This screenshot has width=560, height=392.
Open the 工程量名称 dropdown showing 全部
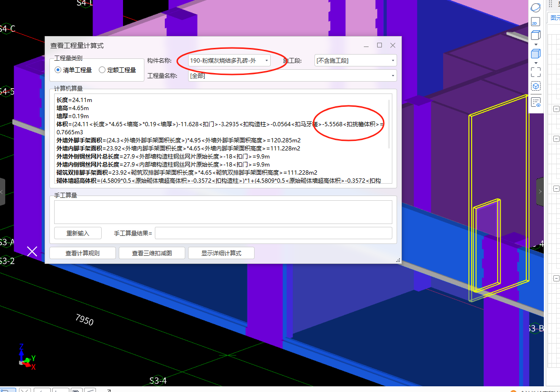(293, 75)
